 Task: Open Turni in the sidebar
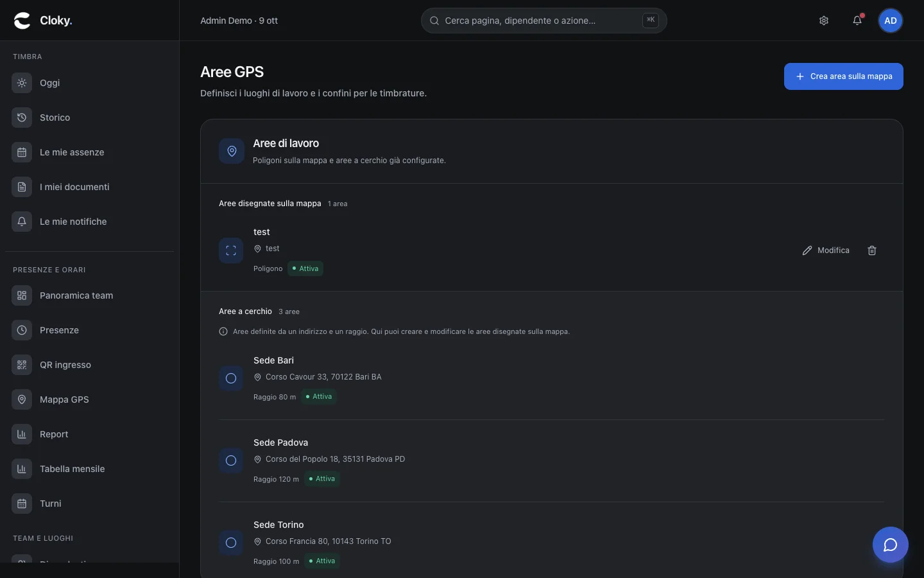tap(89, 504)
